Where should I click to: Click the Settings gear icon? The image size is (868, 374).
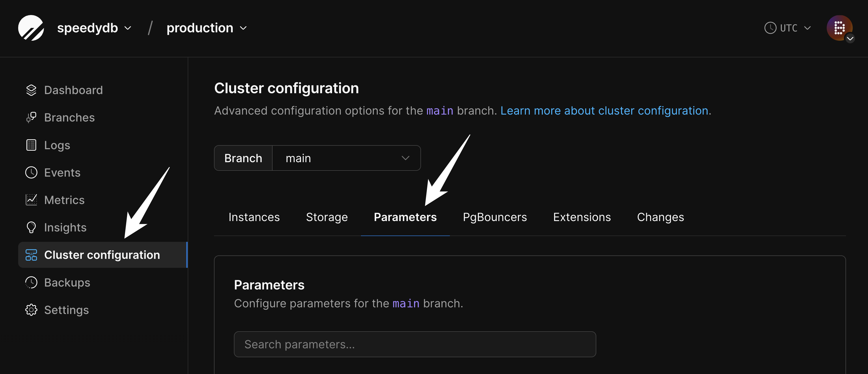coord(31,310)
